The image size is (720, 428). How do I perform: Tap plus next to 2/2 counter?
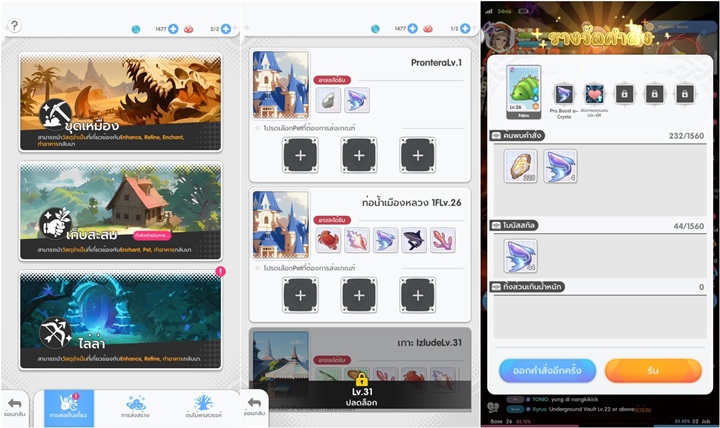pos(226,29)
